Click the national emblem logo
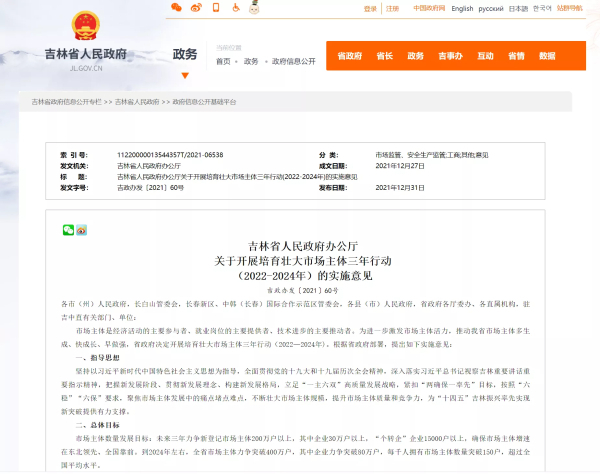This screenshot has width=600, height=474. tap(85, 27)
